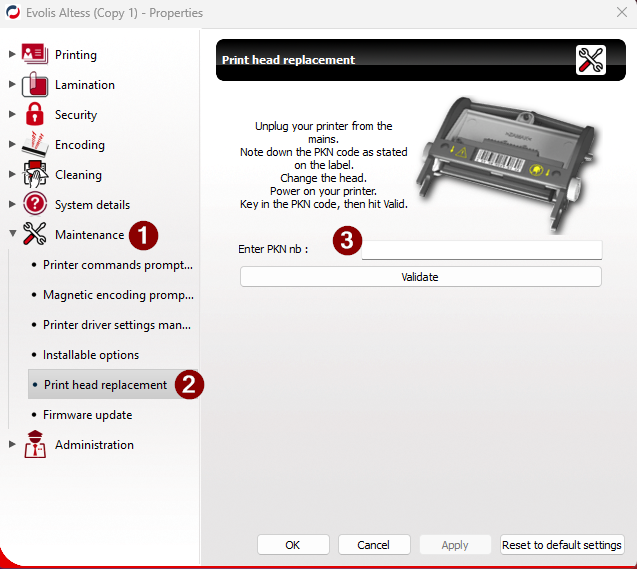Select the Lamination label

(85, 85)
